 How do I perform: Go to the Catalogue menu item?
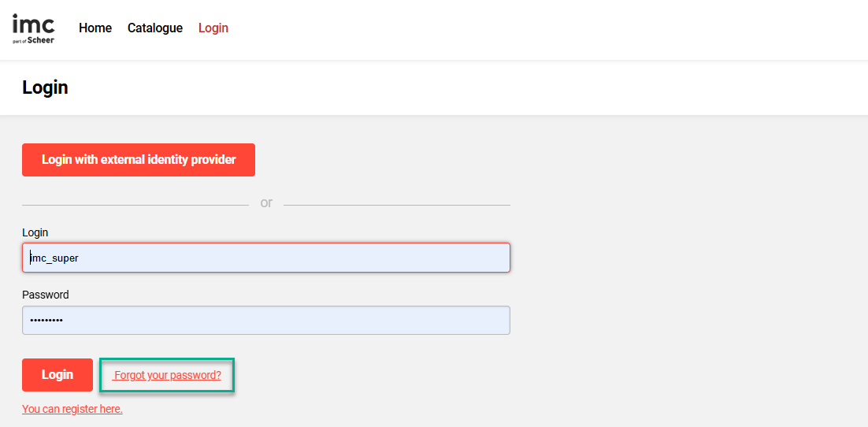coord(155,28)
